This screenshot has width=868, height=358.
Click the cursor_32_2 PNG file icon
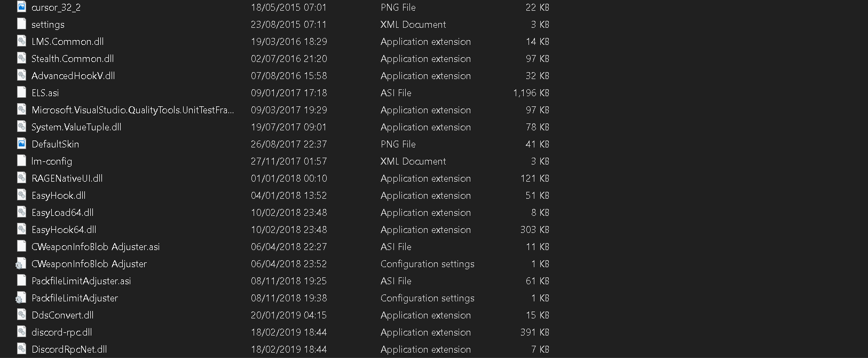[21, 7]
